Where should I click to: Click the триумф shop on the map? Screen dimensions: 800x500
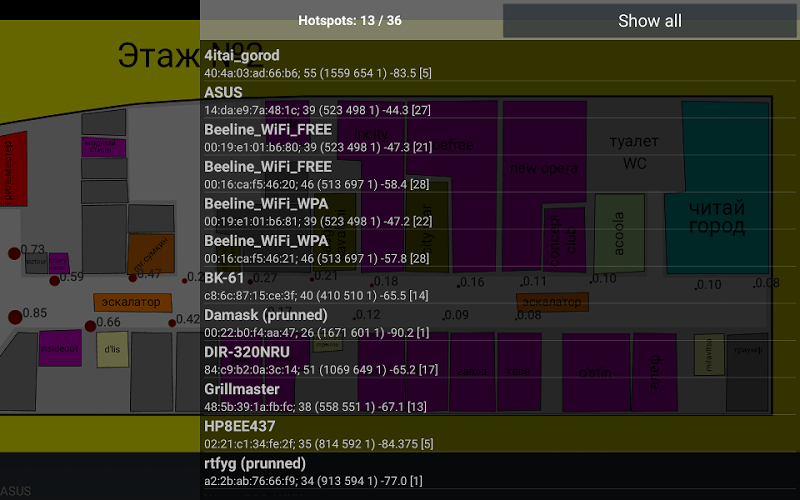tap(747, 371)
